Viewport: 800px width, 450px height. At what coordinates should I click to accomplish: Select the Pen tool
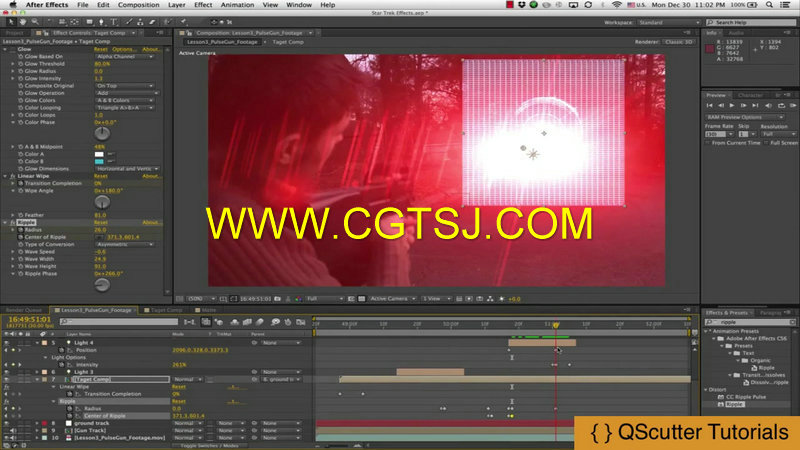pos(102,22)
